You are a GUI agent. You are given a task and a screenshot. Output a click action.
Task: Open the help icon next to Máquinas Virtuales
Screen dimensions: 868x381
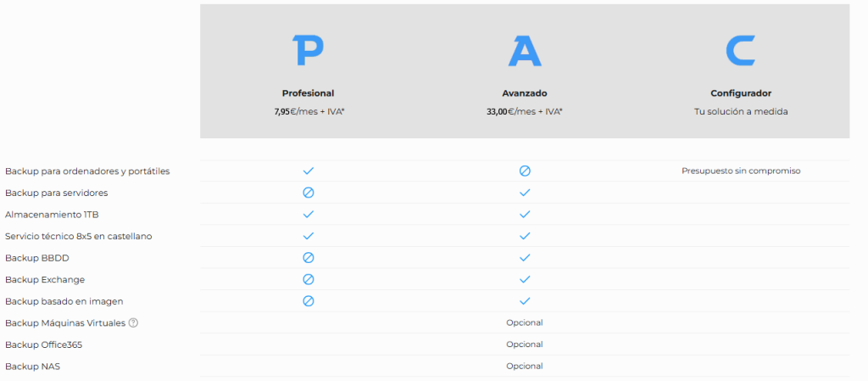pyautogui.click(x=133, y=322)
